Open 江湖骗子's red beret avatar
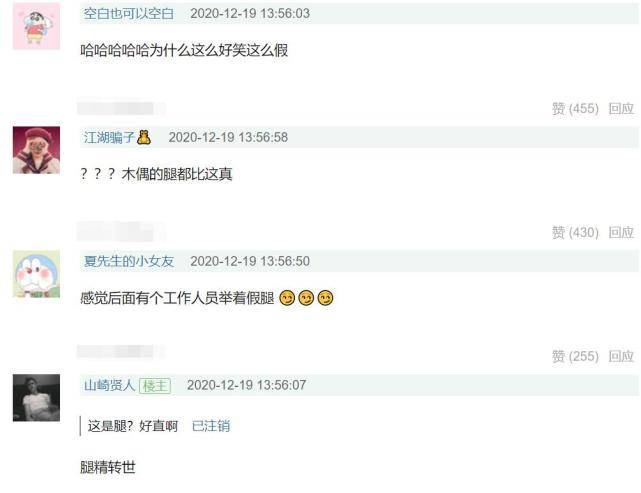This screenshot has height=493, width=641. [36, 150]
